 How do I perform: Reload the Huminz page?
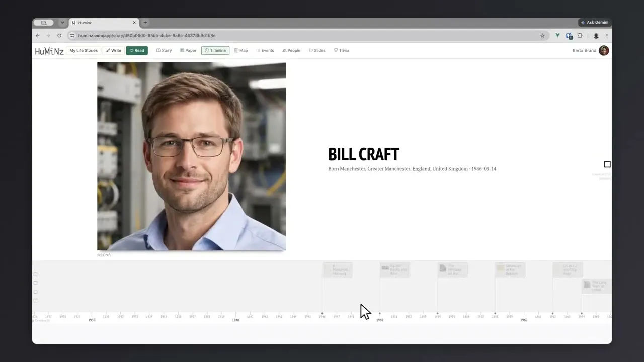tap(59, 36)
